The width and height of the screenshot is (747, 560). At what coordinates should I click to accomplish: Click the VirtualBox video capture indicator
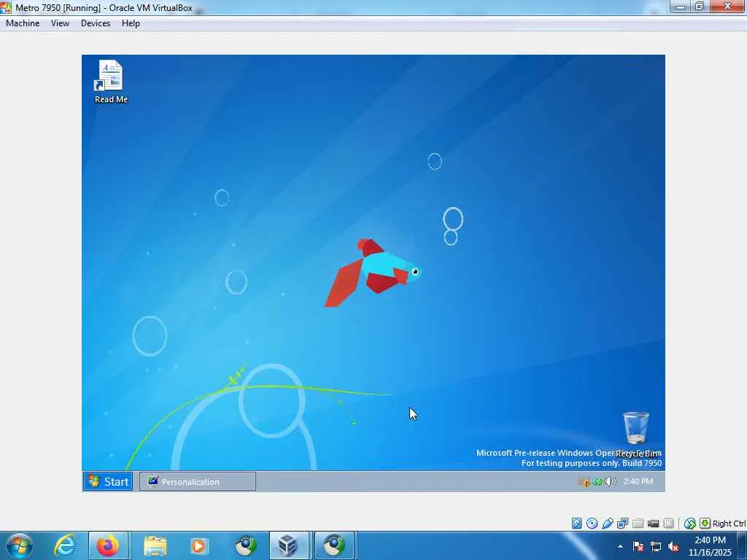click(653, 524)
